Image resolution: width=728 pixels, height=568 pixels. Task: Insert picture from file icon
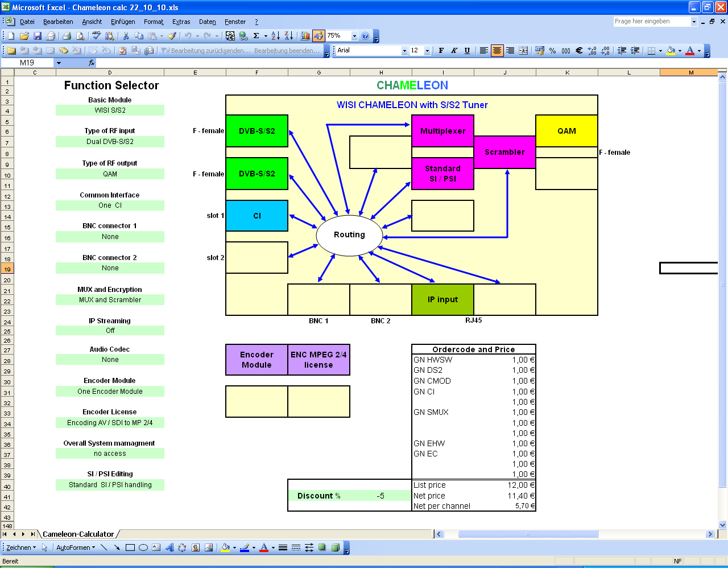coord(209,548)
